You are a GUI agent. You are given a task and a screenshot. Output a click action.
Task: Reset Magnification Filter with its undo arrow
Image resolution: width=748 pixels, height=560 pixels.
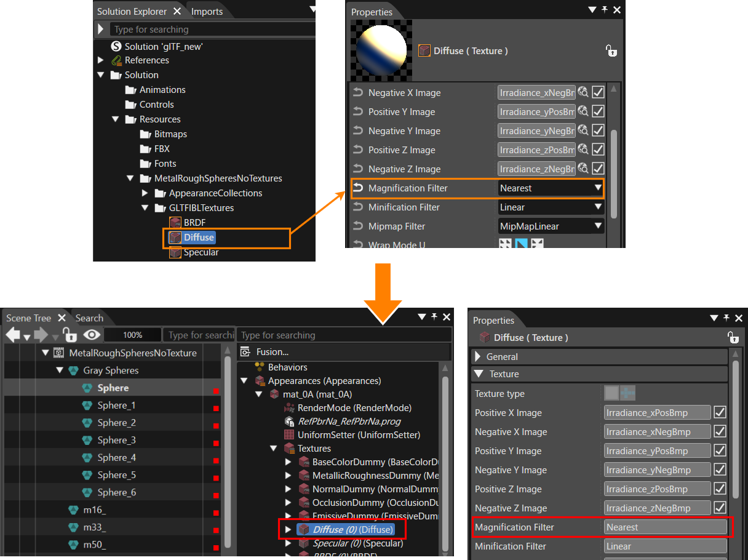357,188
